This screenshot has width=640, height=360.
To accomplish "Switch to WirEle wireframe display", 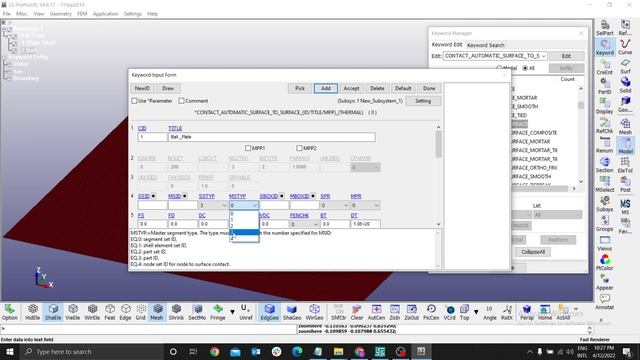I will (92, 312).
